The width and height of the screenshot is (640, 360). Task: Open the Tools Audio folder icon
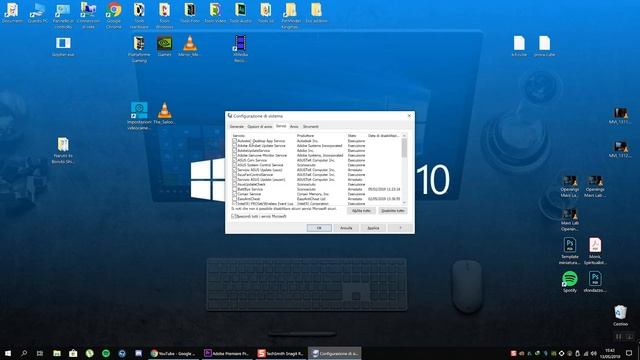240,13
